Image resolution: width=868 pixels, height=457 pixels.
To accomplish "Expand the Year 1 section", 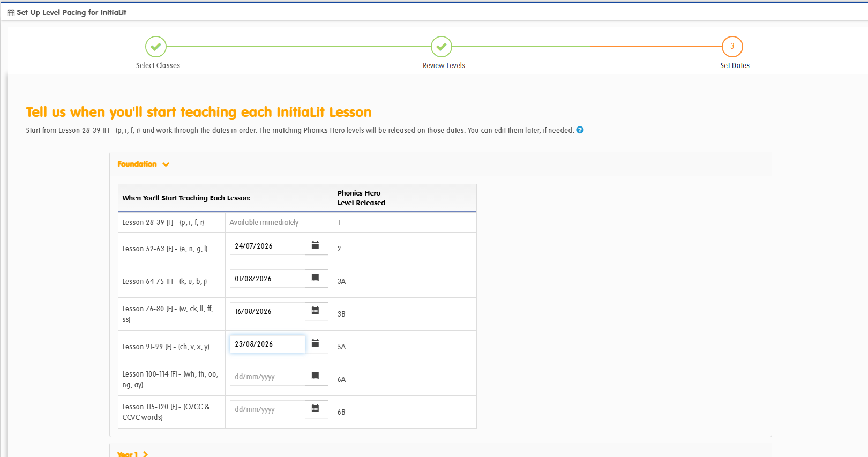I will [132, 454].
